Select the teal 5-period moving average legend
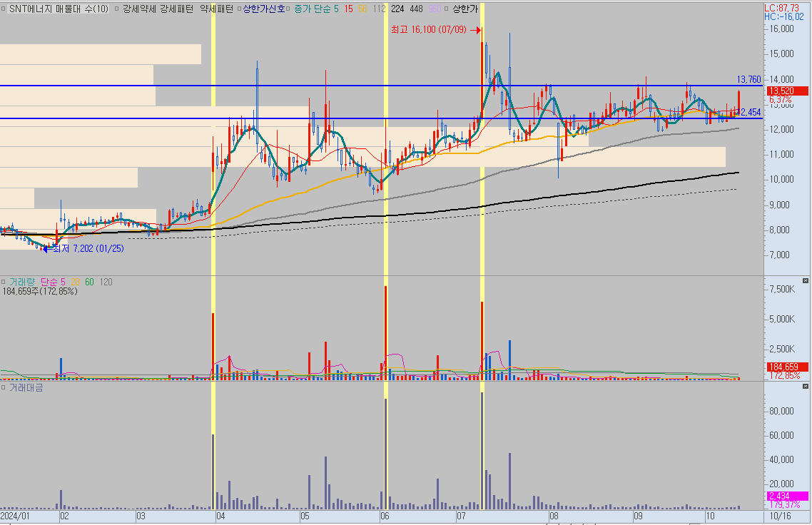812x525 pixels. click(336, 9)
